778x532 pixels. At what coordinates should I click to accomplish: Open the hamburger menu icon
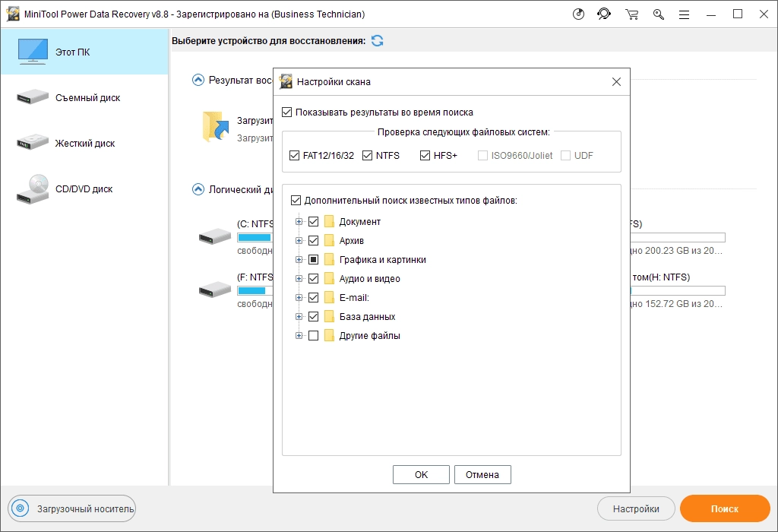[x=685, y=15]
